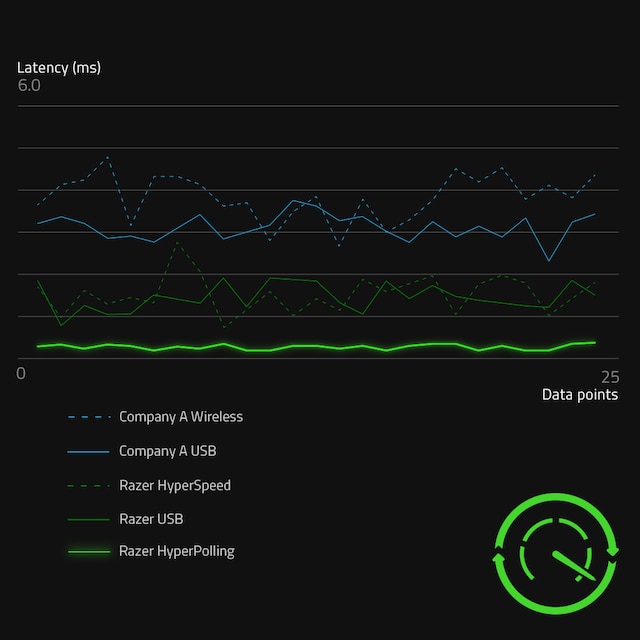Select the Company A Wireless legend label
The image size is (640, 640).
[180, 417]
